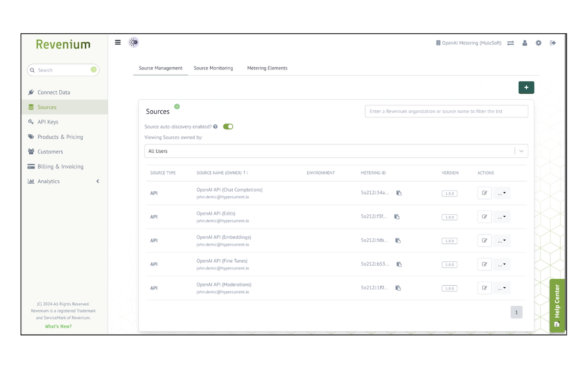
Task: Open more actions dropdown for Chat Completions
Action: click(502, 193)
